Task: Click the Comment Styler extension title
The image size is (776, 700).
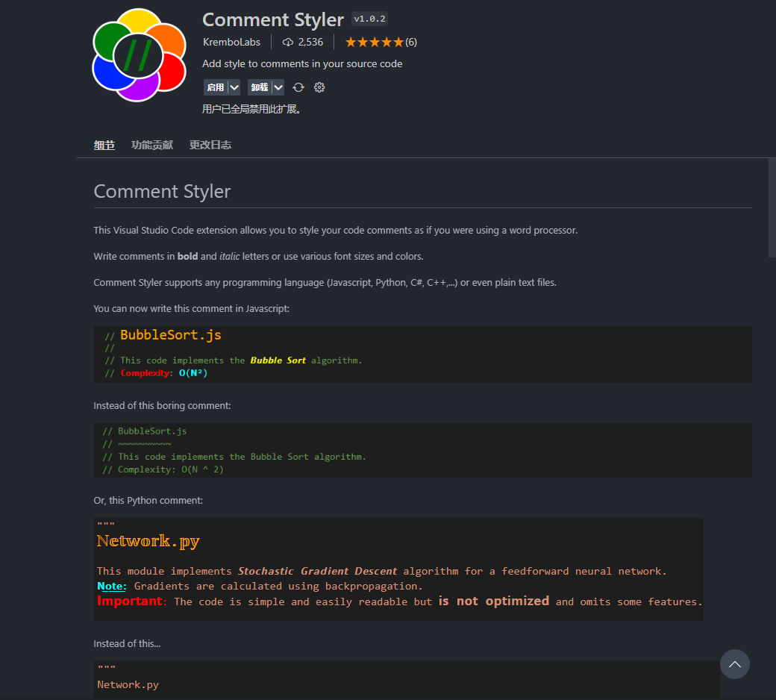Action: tap(273, 19)
